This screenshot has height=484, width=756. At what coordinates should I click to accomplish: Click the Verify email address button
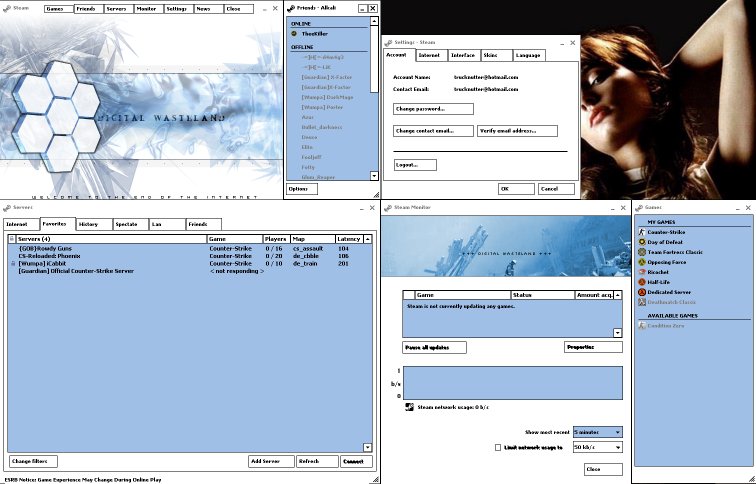click(x=517, y=131)
